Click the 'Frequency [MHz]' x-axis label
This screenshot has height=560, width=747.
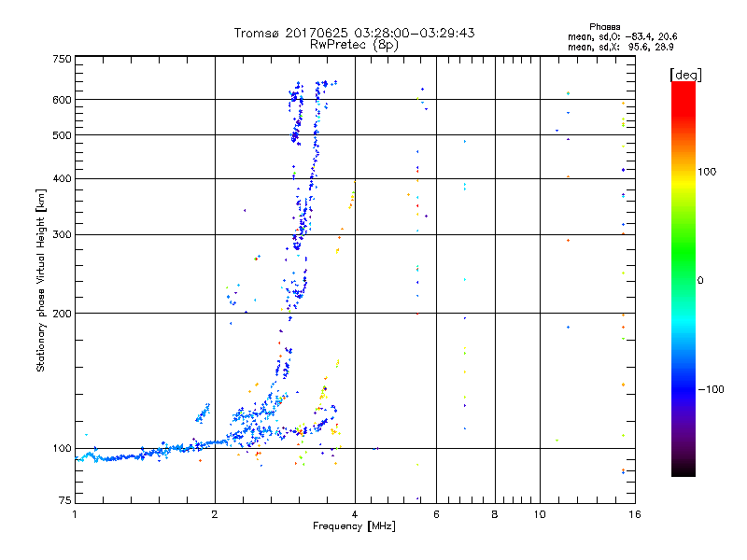click(x=354, y=527)
